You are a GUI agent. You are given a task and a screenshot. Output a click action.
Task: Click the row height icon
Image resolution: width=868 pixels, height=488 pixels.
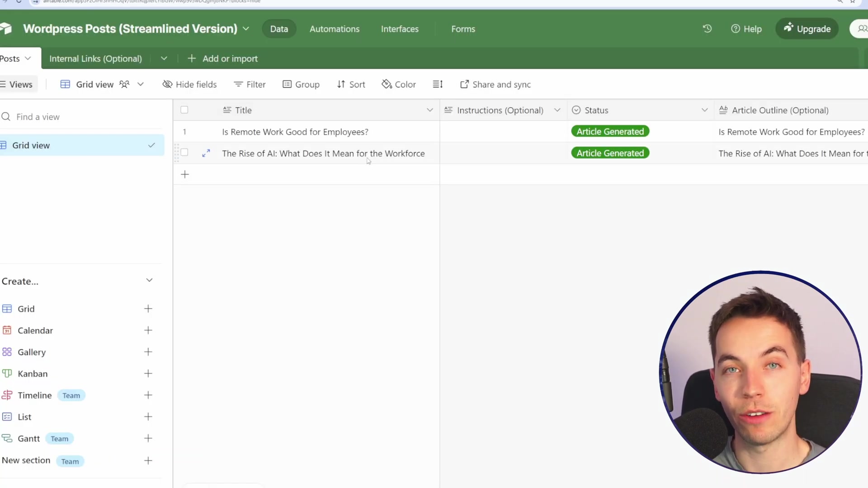[438, 84]
